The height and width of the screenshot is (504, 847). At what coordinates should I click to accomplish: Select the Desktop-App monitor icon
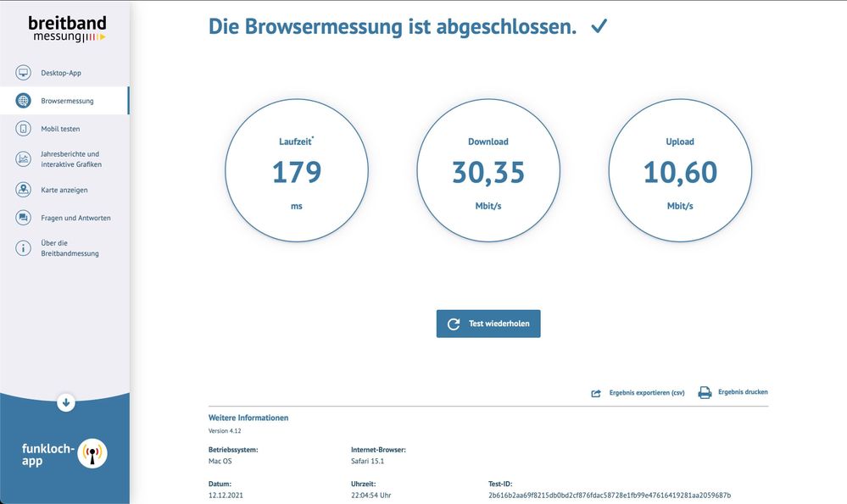click(23, 73)
